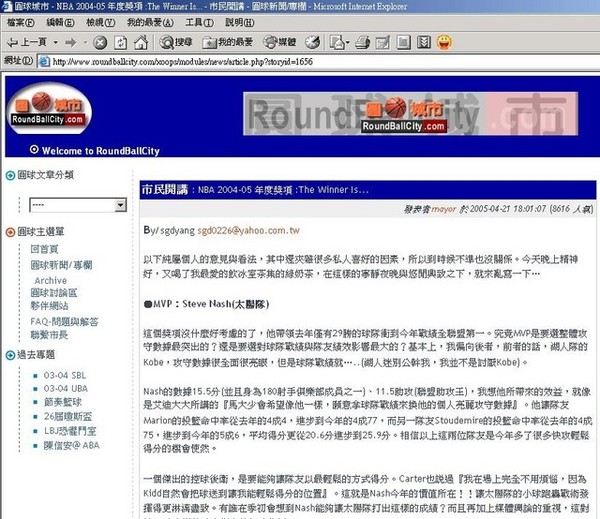Open the 03-04 SBL past topic
Screen dimensions: 600x519
(65, 375)
